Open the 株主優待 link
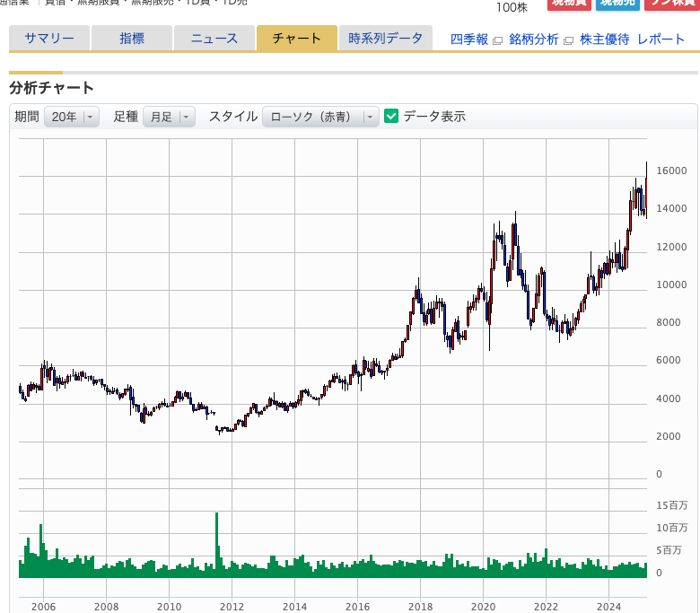This screenshot has height=613, width=700. pyautogui.click(x=604, y=39)
